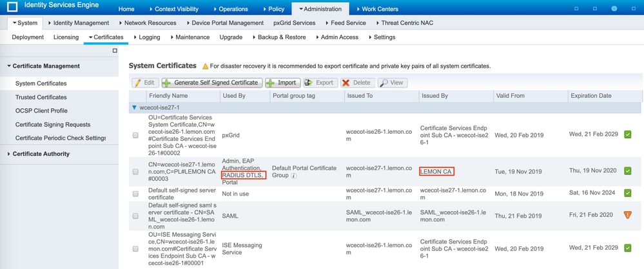Expand the Maintenance tab
This screenshot has width=644, height=269.
point(190,37)
